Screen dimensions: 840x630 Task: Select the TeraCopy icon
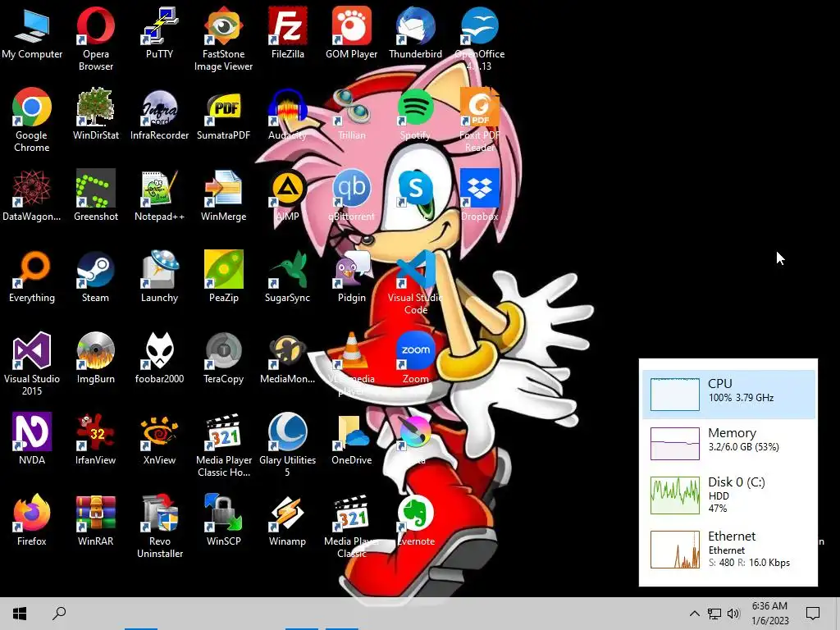[223, 350]
